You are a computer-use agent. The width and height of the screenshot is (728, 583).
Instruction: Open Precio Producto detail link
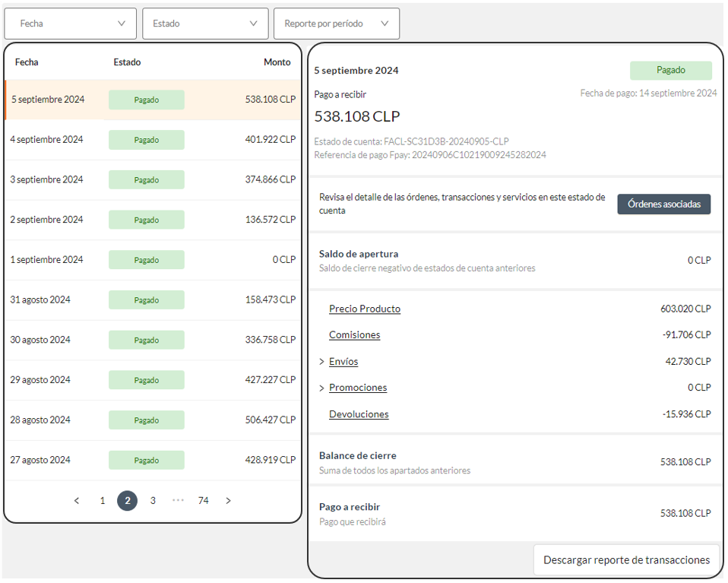coord(365,309)
